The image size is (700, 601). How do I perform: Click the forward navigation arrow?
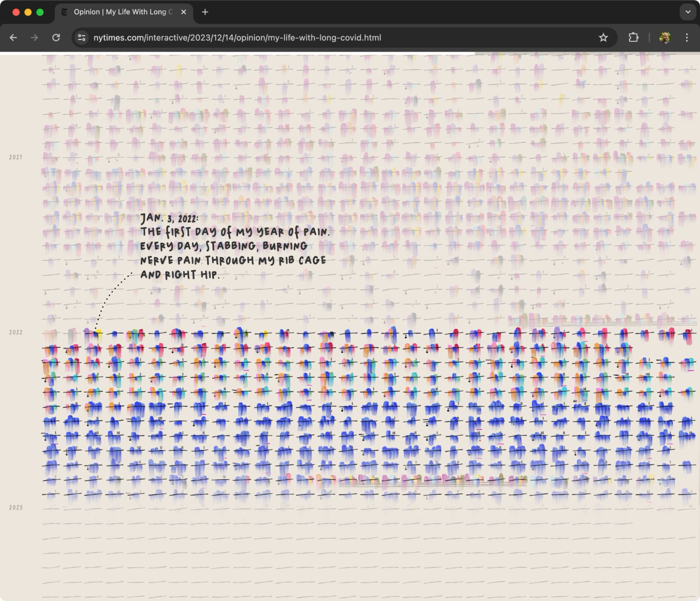[x=34, y=37]
